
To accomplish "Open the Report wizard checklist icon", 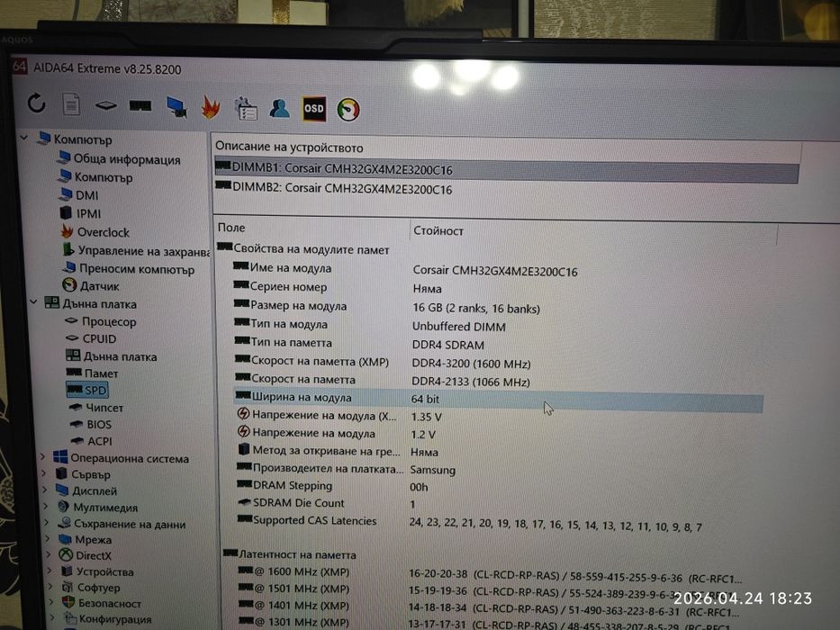I will pyautogui.click(x=246, y=108).
